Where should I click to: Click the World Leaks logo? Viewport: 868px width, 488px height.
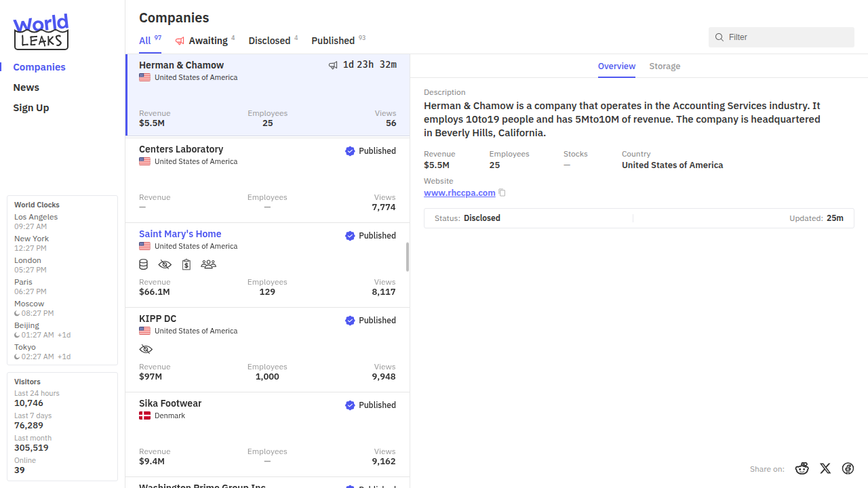tap(41, 32)
